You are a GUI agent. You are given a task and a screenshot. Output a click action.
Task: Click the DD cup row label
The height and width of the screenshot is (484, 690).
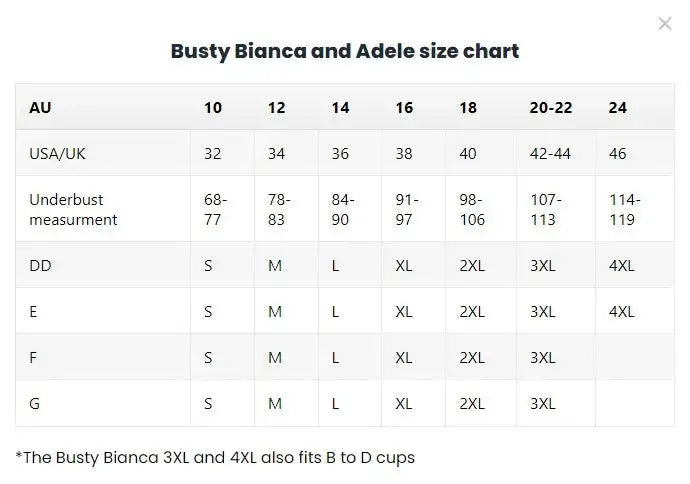41,265
